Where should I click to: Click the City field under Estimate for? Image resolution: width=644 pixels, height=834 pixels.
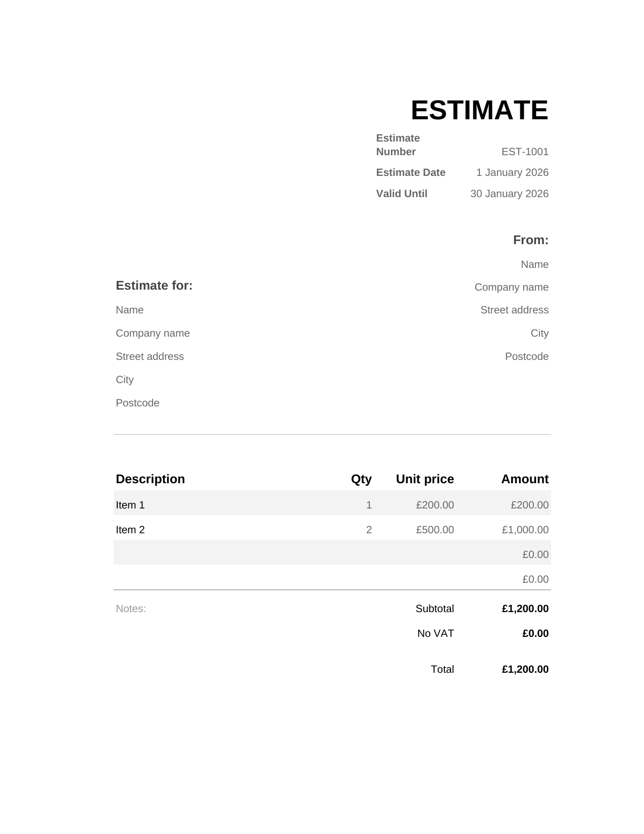click(x=124, y=380)
